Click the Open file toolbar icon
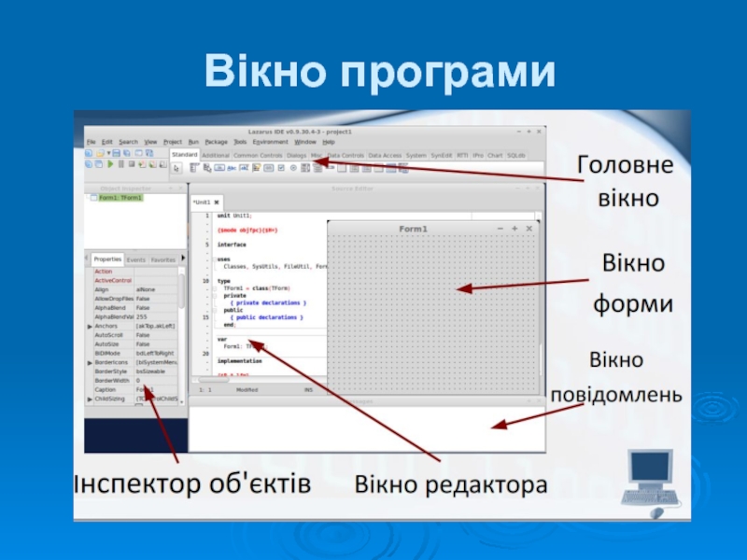The height and width of the screenshot is (560, 747). click(x=100, y=153)
